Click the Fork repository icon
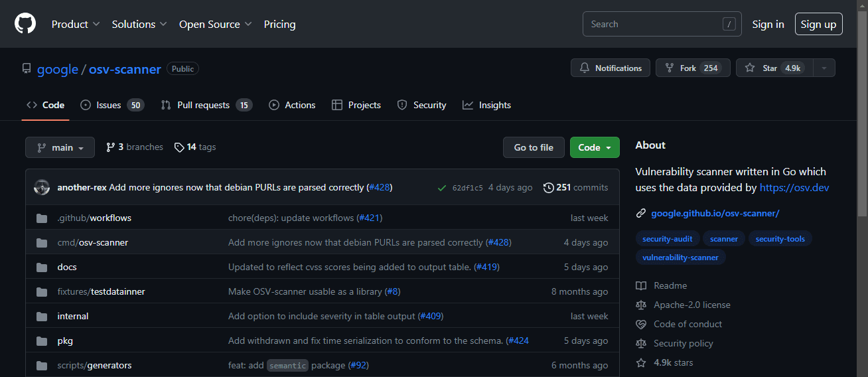Screen dimensions: 868x377 pos(669,68)
